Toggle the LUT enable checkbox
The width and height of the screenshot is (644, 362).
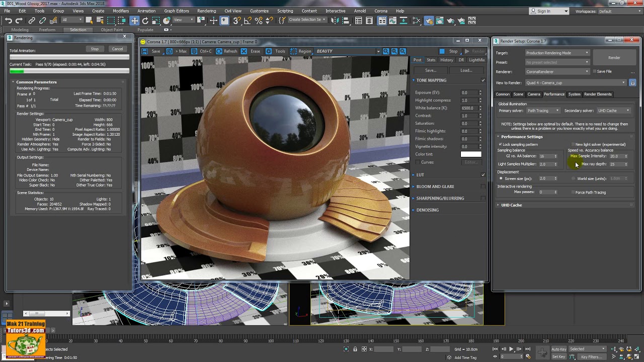tap(483, 175)
